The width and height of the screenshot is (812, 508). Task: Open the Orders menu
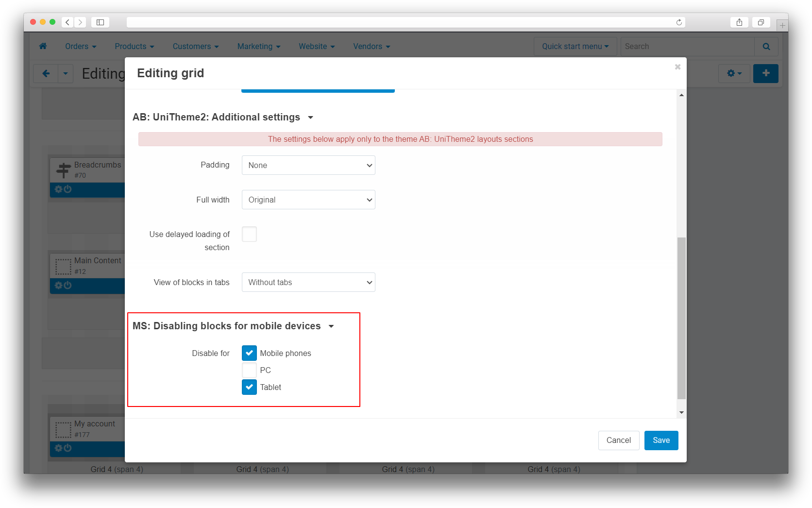click(81, 46)
